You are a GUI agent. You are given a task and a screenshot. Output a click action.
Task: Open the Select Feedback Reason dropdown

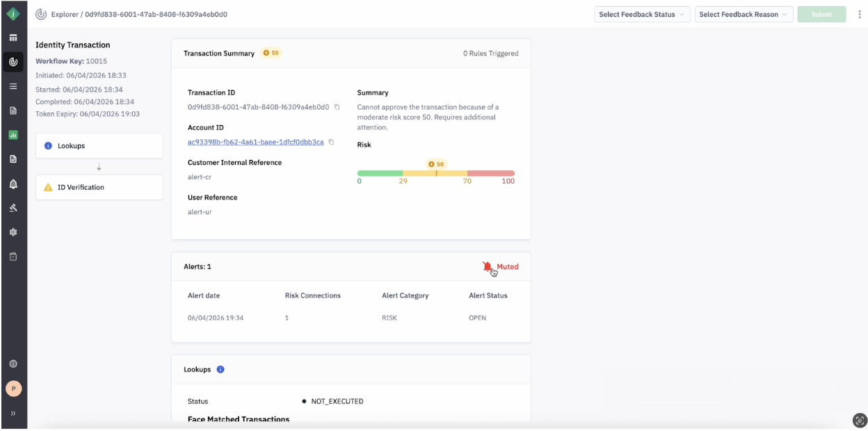point(744,15)
